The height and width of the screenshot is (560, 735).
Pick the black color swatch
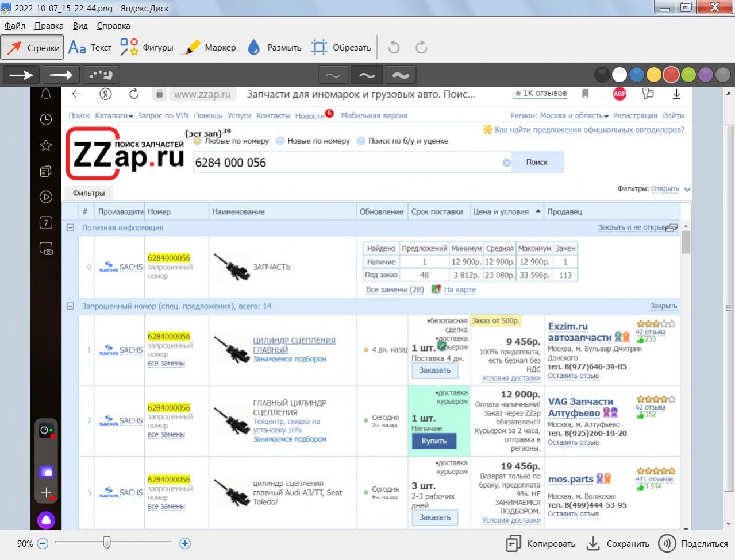point(602,75)
